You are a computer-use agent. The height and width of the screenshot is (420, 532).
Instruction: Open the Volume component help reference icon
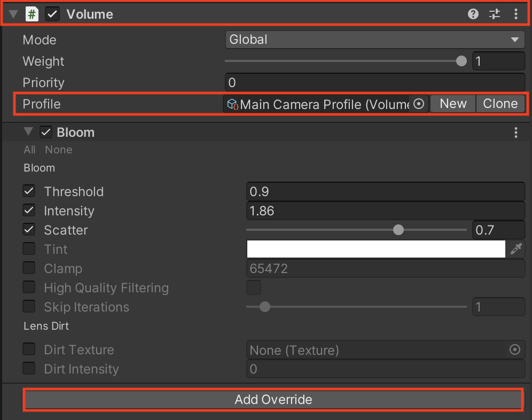point(473,14)
